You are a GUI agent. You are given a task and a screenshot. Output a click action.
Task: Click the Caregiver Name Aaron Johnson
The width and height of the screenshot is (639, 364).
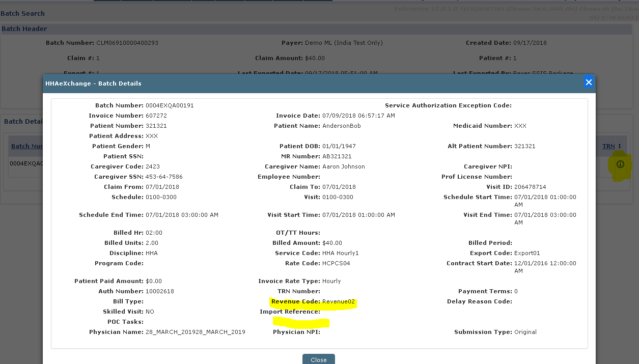tap(343, 166)
